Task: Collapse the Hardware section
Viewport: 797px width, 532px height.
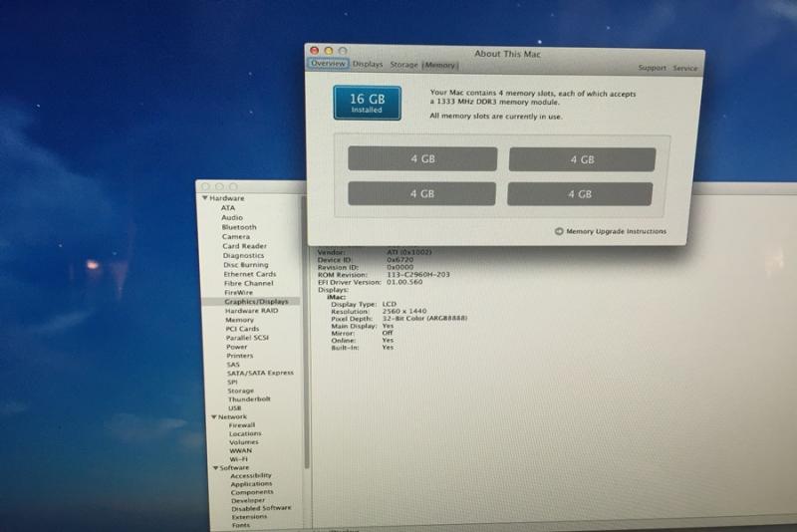Action: 205,197
